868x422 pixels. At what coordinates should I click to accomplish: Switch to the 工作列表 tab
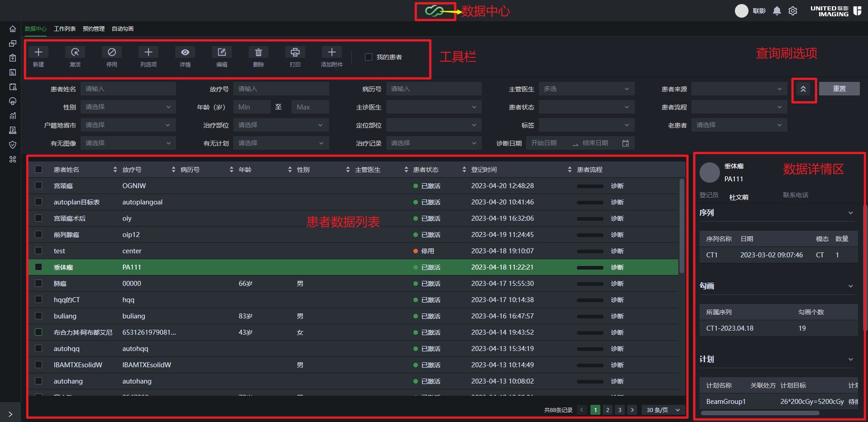(65, 29)
